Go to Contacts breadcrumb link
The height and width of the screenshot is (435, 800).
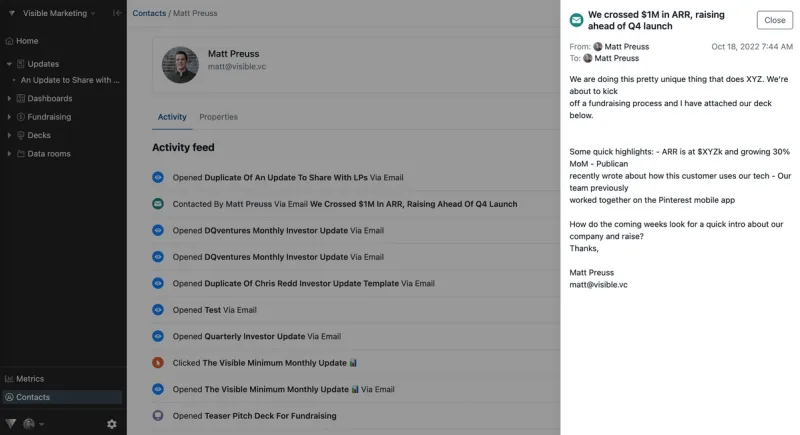point(149,13)
